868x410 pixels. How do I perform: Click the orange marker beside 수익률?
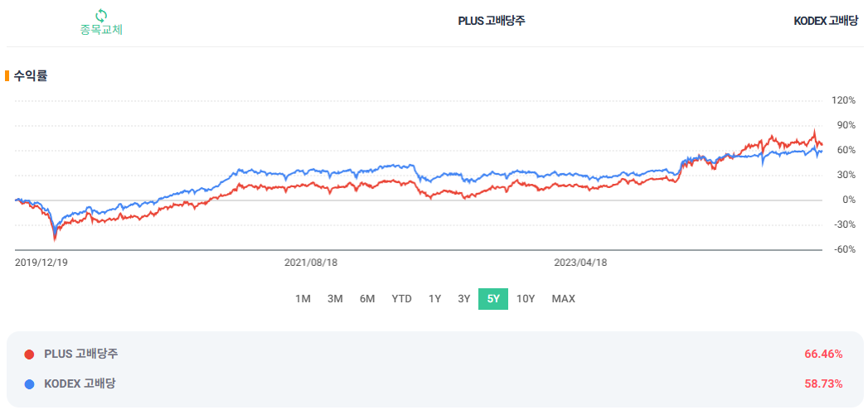pyautogui.click(x=7, y=76)
